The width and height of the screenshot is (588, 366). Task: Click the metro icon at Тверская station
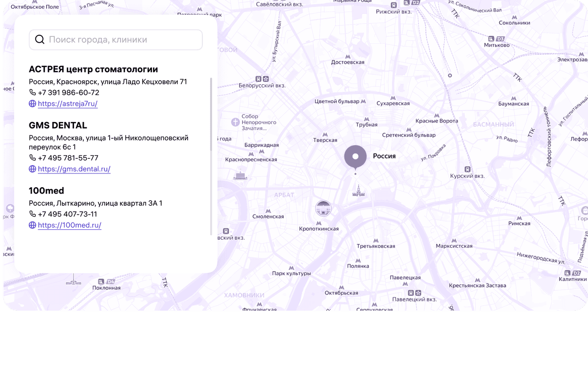point(325,133)
